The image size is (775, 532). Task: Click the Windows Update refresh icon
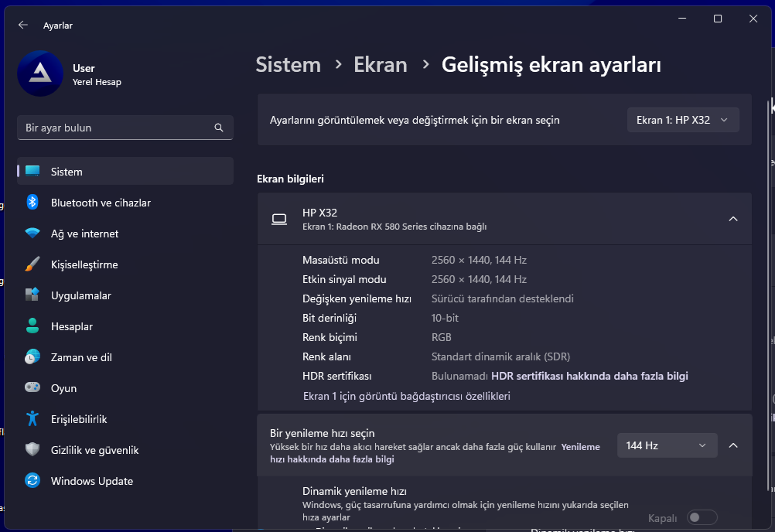[32, 481]
